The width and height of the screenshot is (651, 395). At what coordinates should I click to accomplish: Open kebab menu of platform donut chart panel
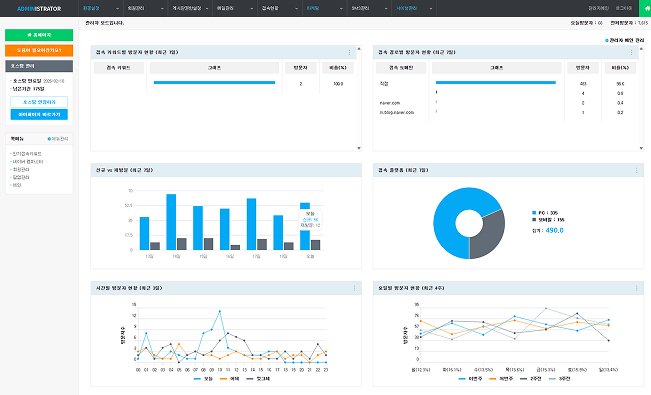(x=636, y=170)
